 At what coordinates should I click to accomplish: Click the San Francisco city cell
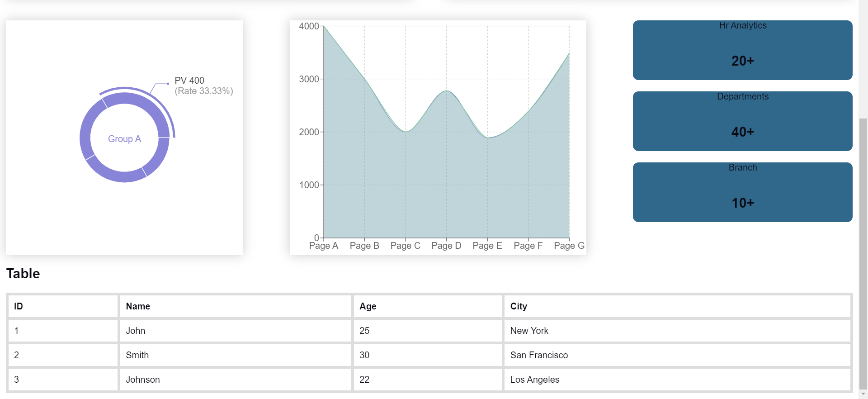(x=539, y=355)
